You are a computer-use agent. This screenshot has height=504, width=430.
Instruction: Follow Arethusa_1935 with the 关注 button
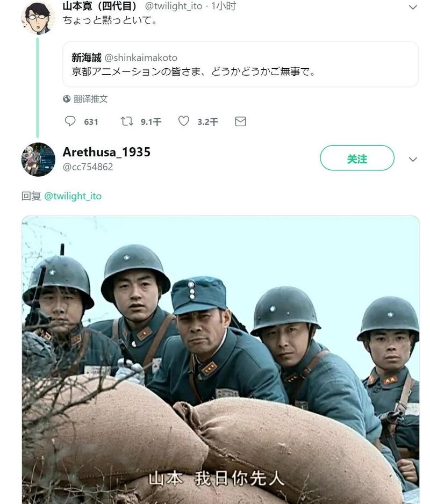(357, 158)
